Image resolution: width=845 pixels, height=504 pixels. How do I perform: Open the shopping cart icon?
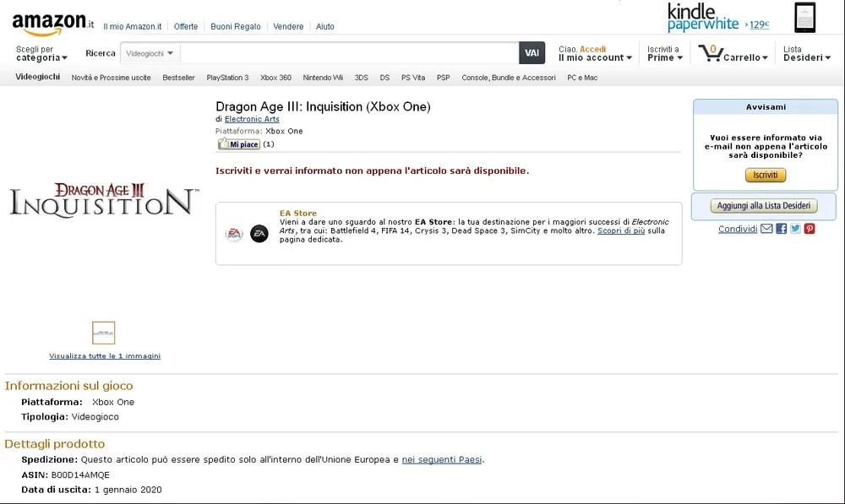point(711,52)
